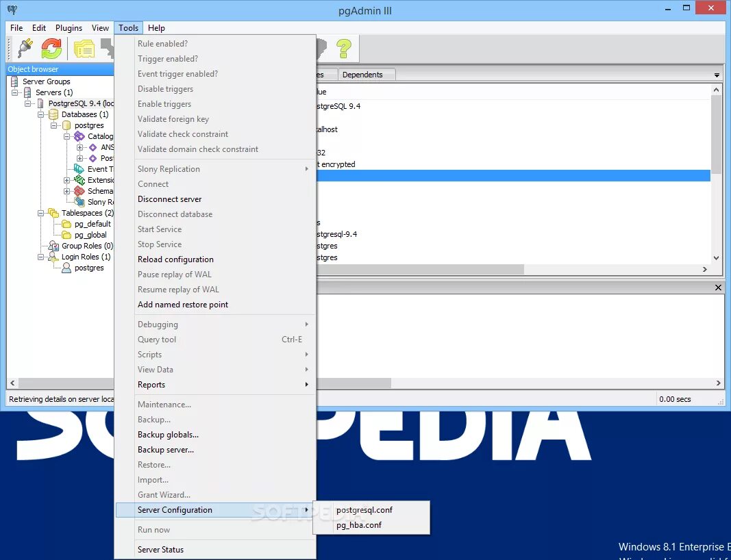Select Group Roles (0) node
The image size is (731, 560).
pyautogui.click(x=87, y=246)
